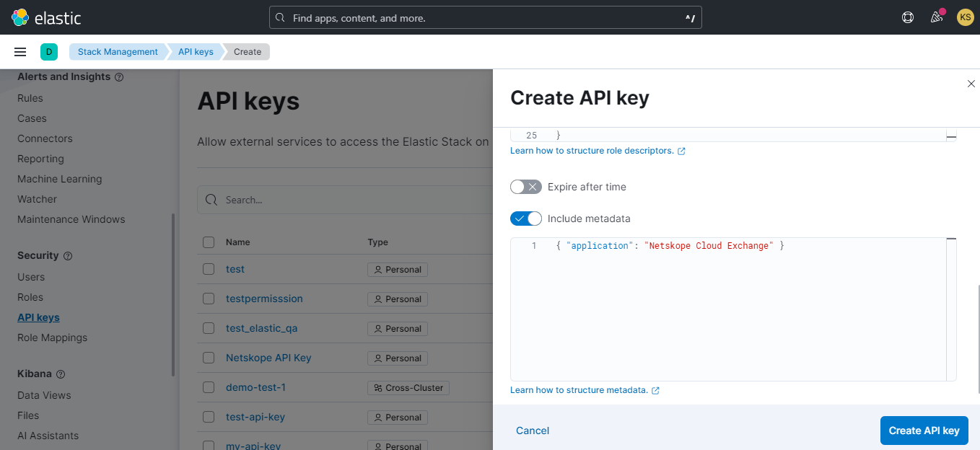
Task: Click the sidebar navigation scrollbar
Action: pos(173,294)
